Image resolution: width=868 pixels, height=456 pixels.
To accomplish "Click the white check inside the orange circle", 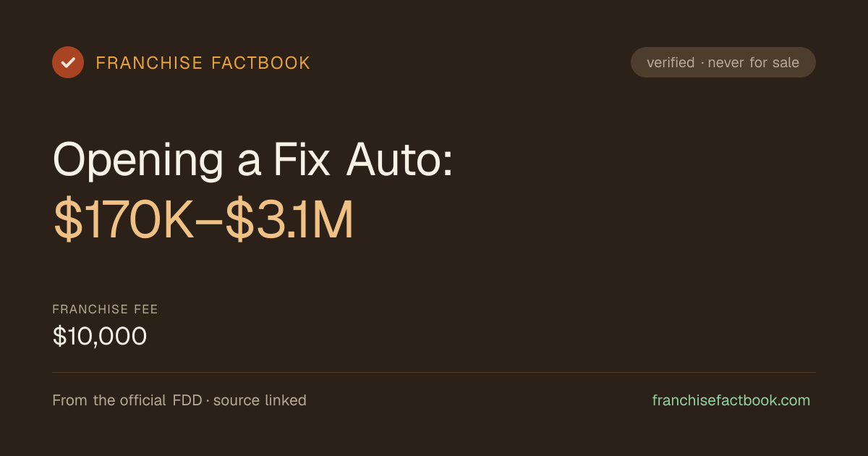I will click(68, 62).
